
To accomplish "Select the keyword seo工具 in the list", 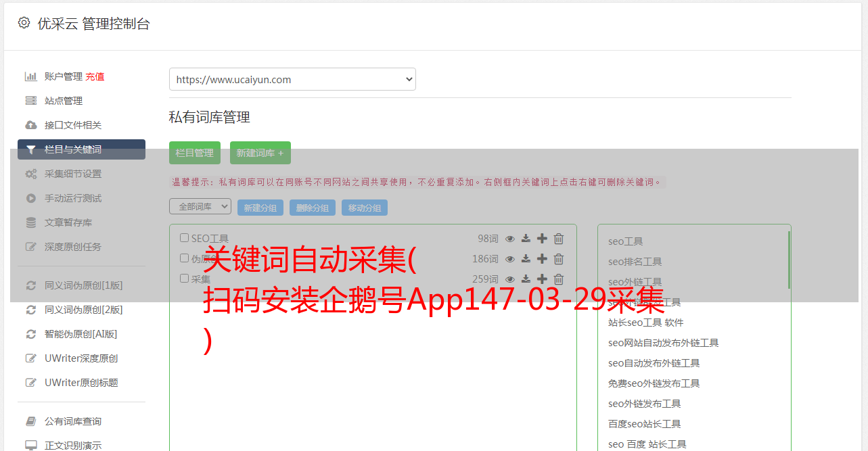I will click(626, 241).
